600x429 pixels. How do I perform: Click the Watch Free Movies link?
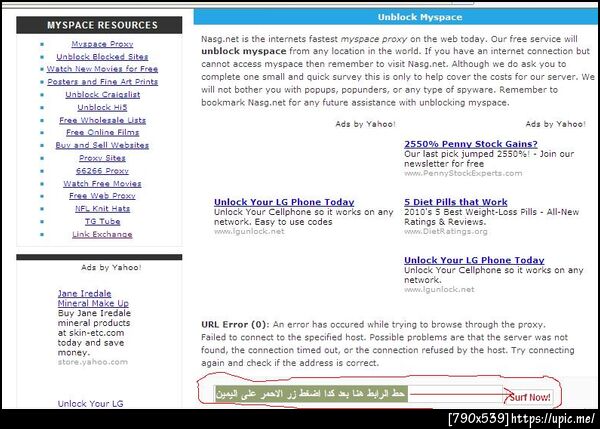pyautogui.click(x=102, y=184)
